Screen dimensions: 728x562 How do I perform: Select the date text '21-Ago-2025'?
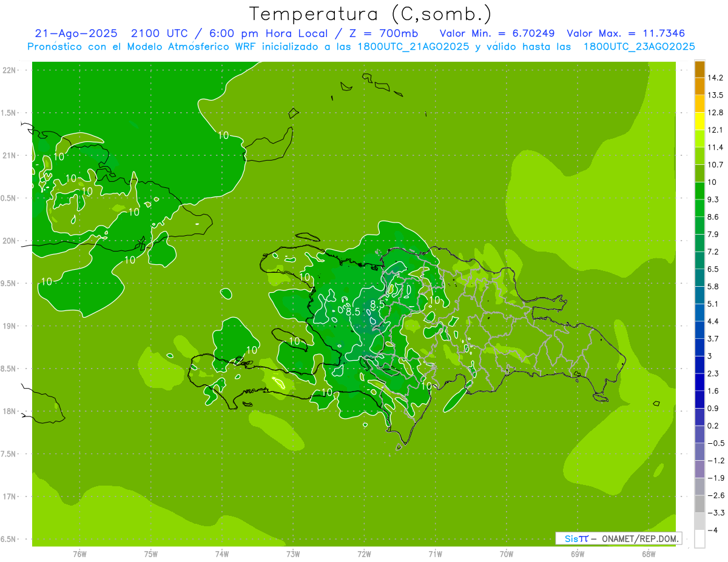pyautogui.click(x=76, y=33)
